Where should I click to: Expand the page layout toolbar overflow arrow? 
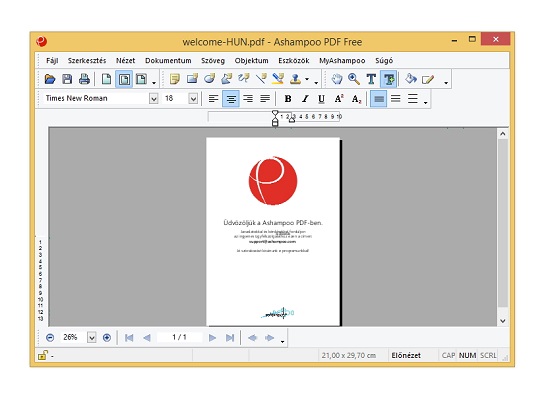click(154, 83)
